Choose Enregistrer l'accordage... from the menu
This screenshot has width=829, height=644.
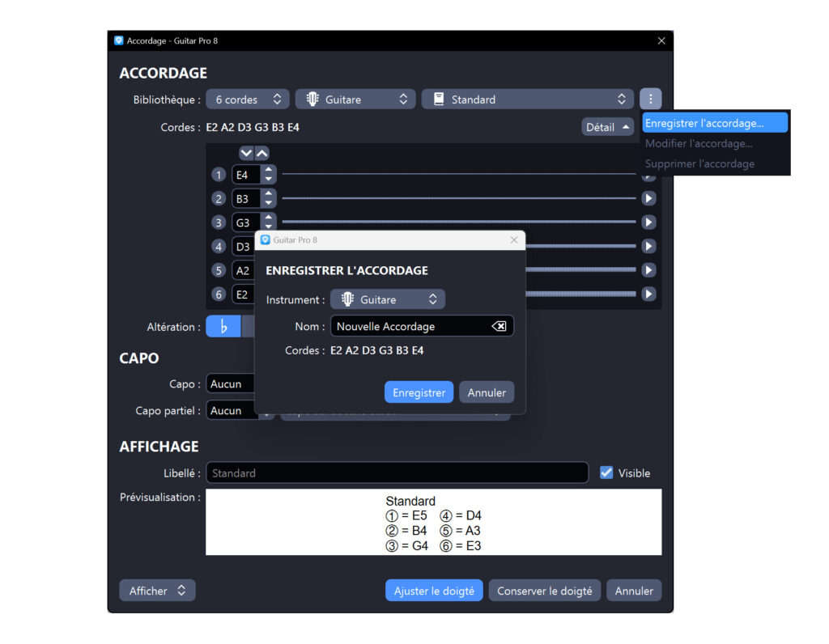716,123
